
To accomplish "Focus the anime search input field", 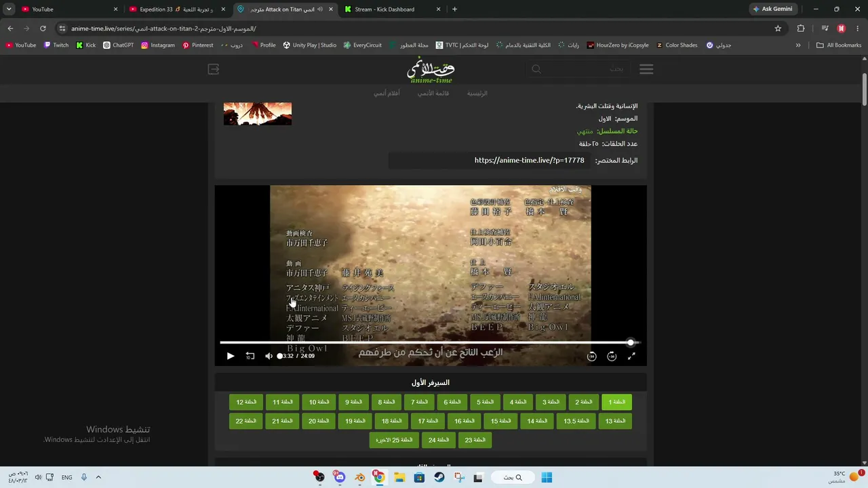I will pyautogui.click(x=587, y=69).
